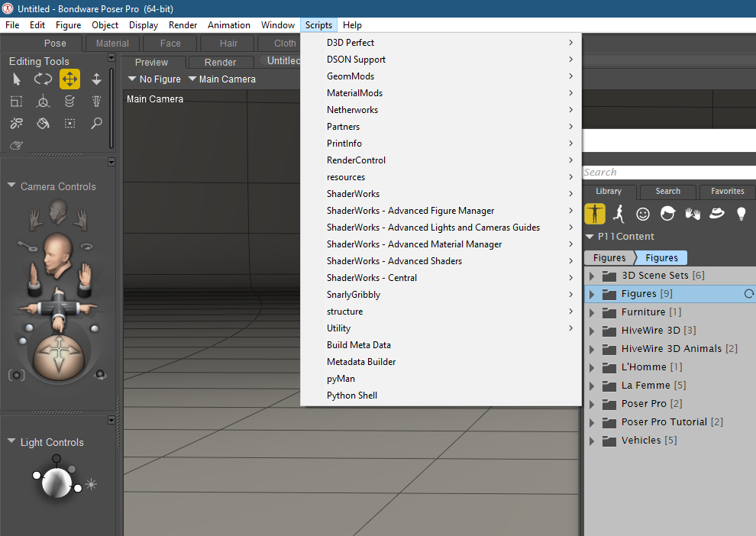756x536 pixels.
Task: Collapse the Camera Controls section
Action: pyautogui.click(x=11, y=186)
